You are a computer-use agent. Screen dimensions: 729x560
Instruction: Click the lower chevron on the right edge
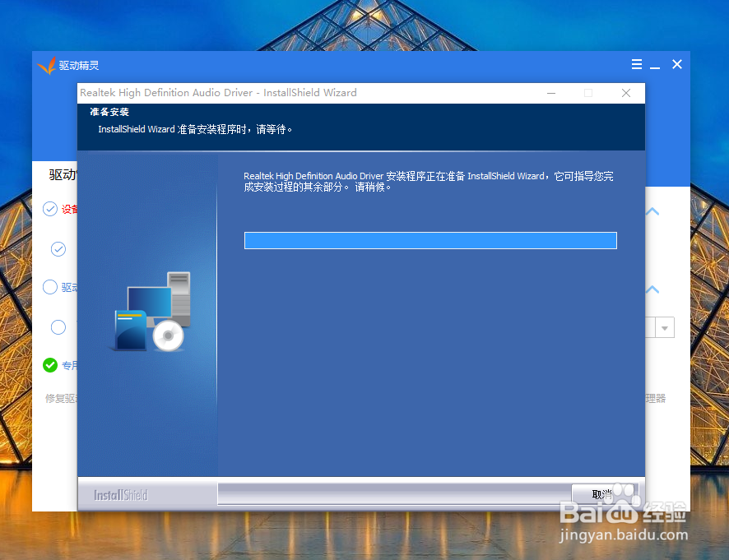click(x=652, y=289)
